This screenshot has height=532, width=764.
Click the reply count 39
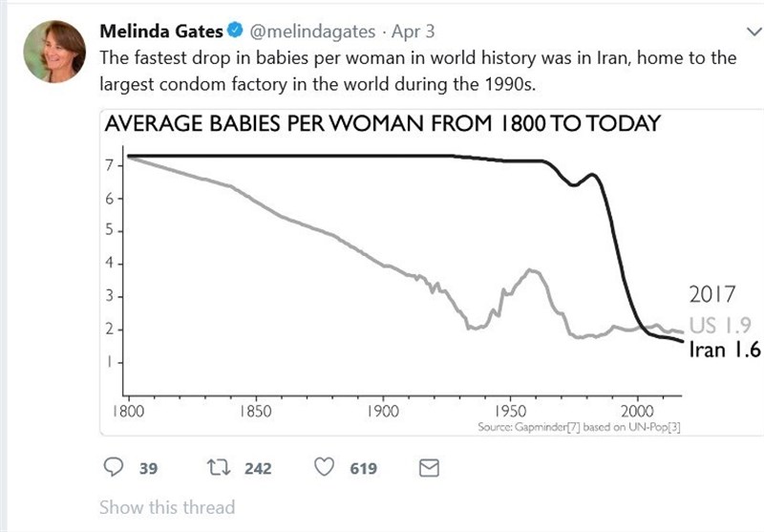(x=148, y=468)
